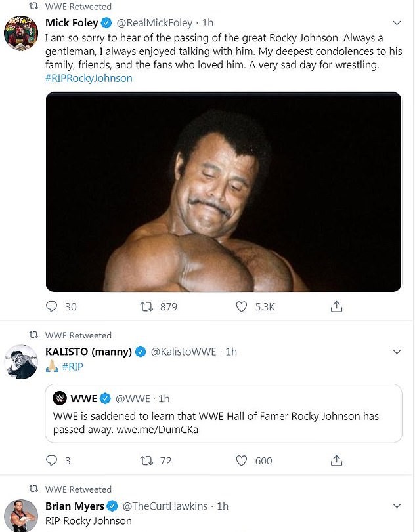Reply to Mick Foley's tweet
The image size is (415, 532).
pyautogui.click(x=53, y=306)
